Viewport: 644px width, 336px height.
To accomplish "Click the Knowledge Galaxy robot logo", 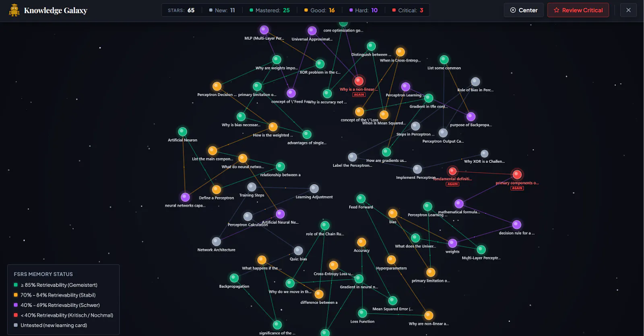I will (14, 10).
